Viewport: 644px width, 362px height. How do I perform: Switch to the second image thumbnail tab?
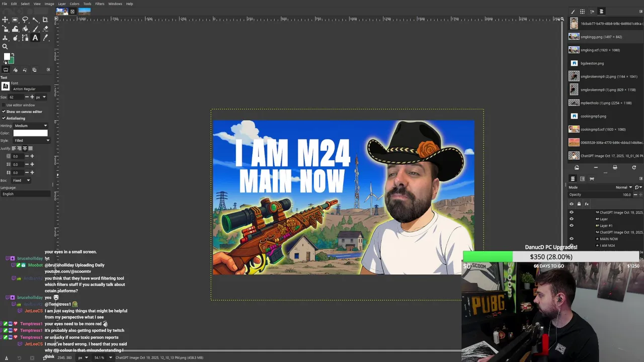[x=84, y=11]
